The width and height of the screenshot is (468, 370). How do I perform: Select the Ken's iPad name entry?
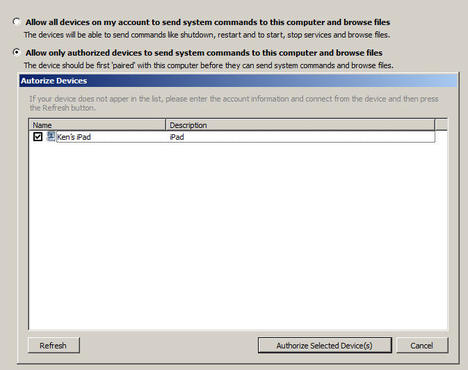click(74, 137)
